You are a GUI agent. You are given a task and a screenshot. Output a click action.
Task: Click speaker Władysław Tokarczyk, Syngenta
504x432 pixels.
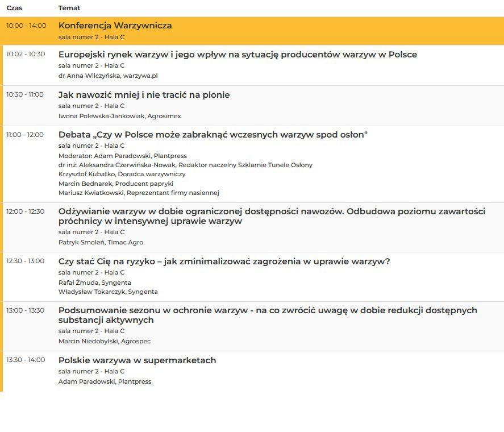point(108,292)
